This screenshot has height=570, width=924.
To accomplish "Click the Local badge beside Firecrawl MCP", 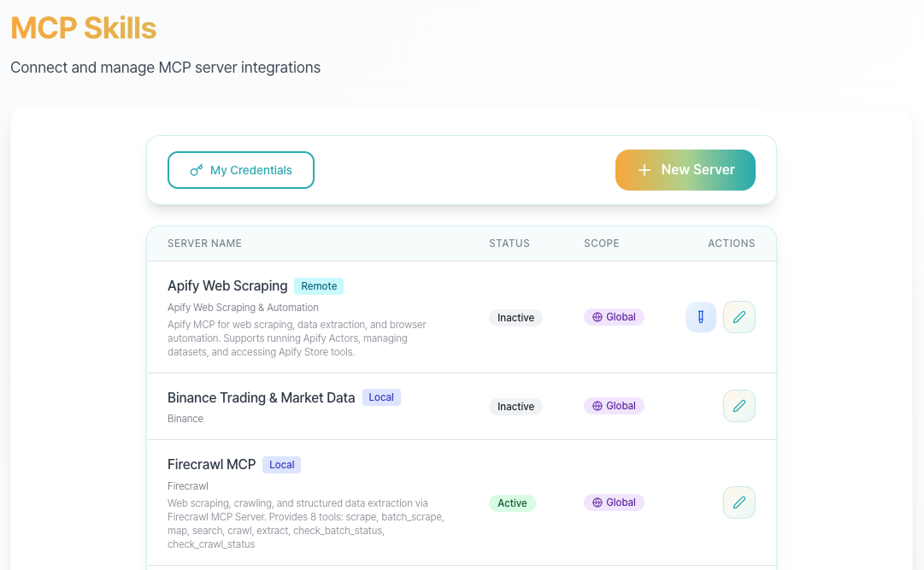I will coord(281,464).
